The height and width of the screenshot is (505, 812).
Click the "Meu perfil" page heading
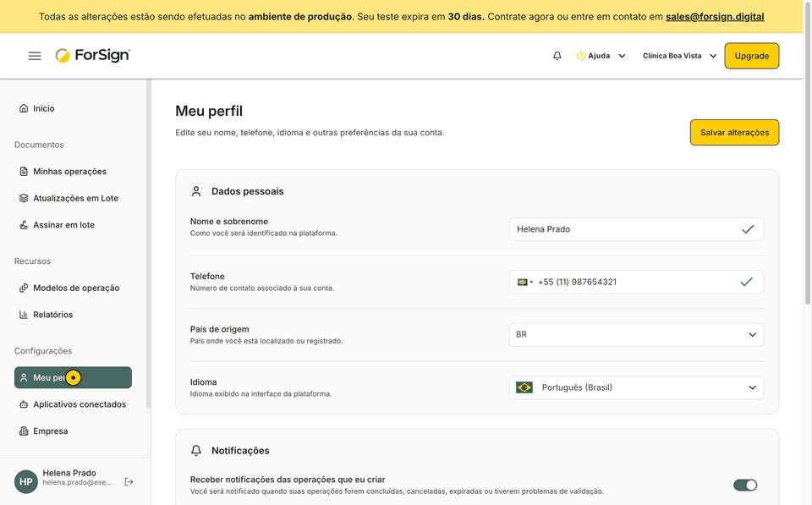(209, 111)
